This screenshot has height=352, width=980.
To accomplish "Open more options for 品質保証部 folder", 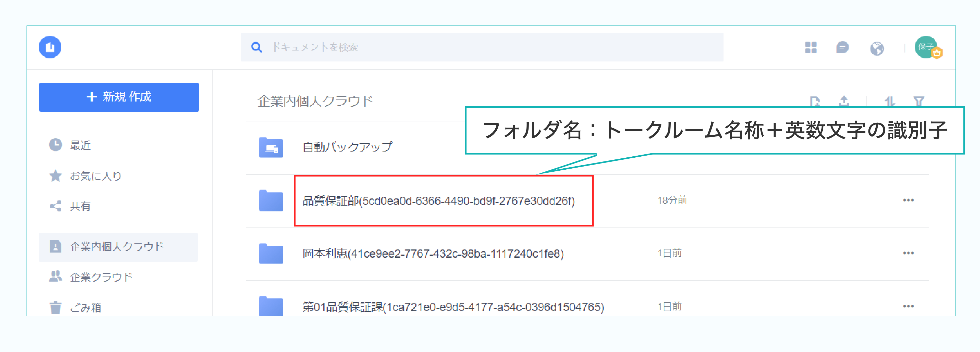I will (x=908, y=200).
